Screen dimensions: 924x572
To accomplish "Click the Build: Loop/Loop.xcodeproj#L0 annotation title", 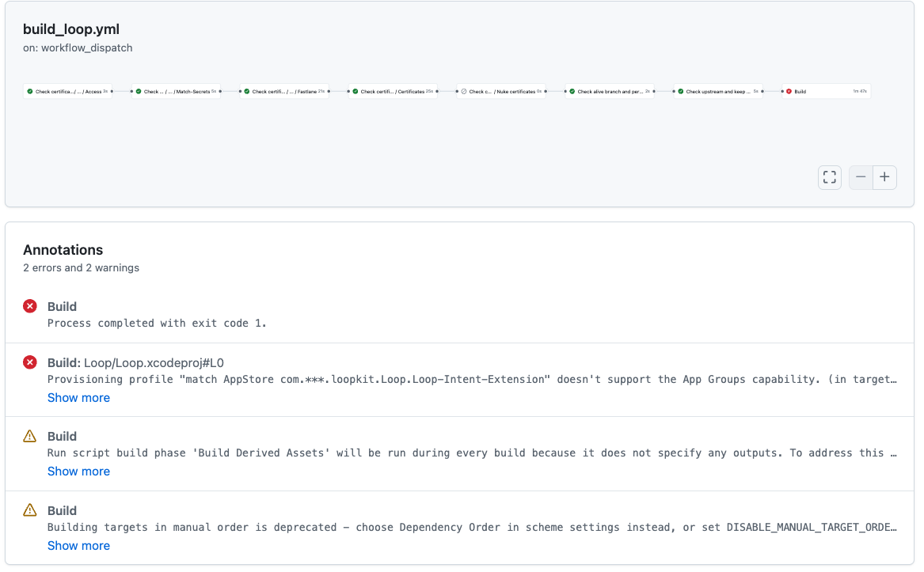I will pos(135,363).
